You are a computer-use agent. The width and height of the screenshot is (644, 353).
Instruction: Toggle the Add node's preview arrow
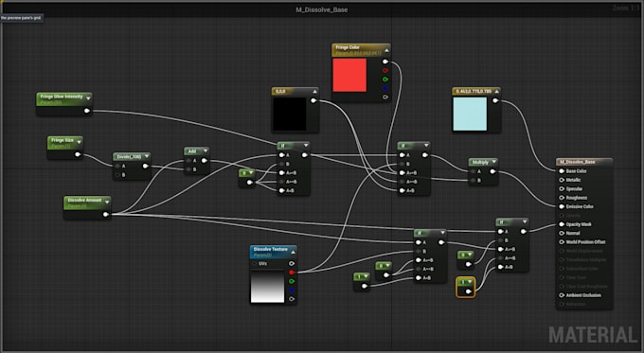coord(205,151)
